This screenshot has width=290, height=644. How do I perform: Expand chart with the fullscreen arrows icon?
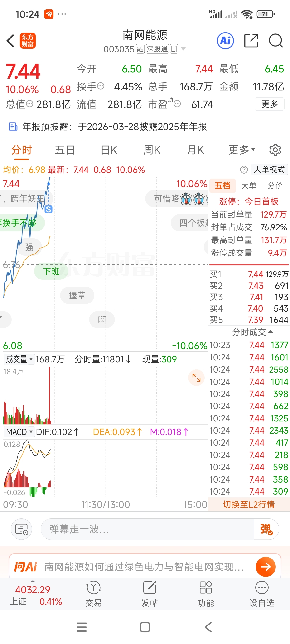[196, 378]
